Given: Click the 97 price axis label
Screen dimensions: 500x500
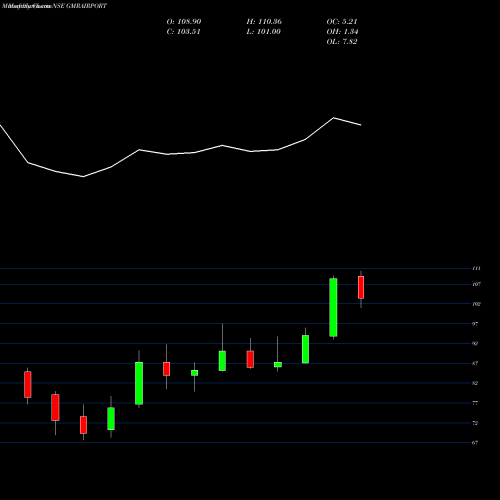Looking at the screenshot, I should (x=475, y=324).
